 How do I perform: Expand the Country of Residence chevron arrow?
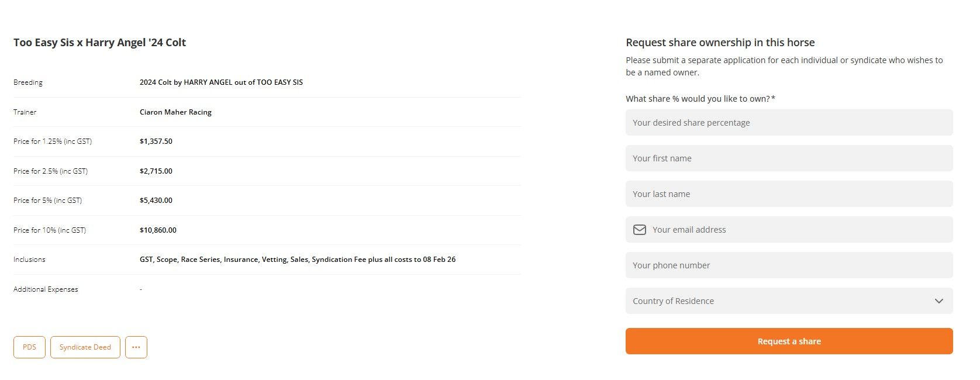pos(938,301)
